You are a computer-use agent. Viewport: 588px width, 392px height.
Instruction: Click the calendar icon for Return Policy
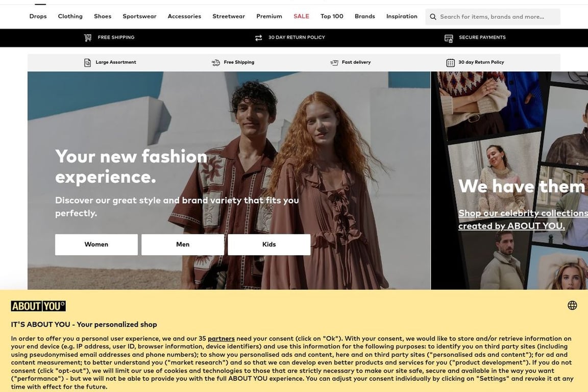[450, 63]
